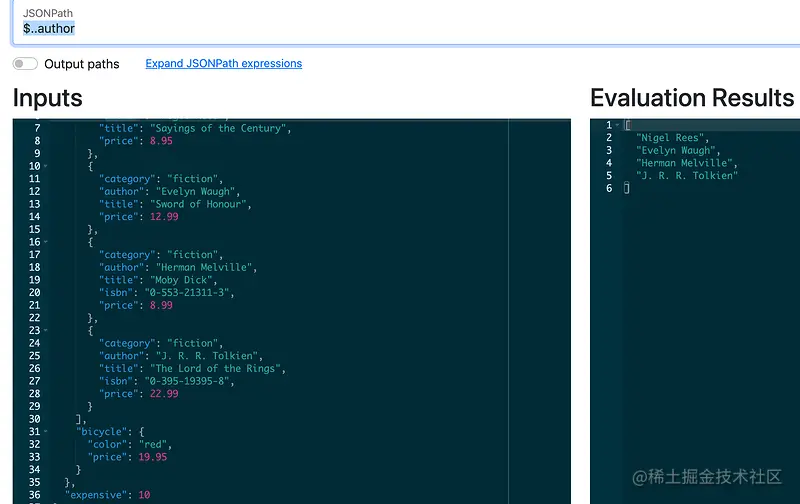This screenshot has width=800, height=504.
Task: Toggle the Output paths switch
Action: 25,64
